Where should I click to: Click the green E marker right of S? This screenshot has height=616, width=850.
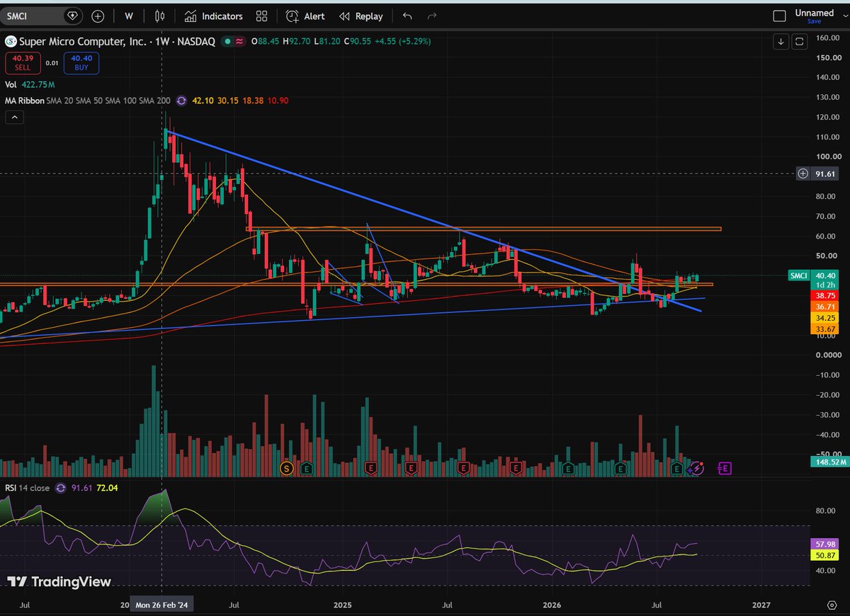click(307, 468)
